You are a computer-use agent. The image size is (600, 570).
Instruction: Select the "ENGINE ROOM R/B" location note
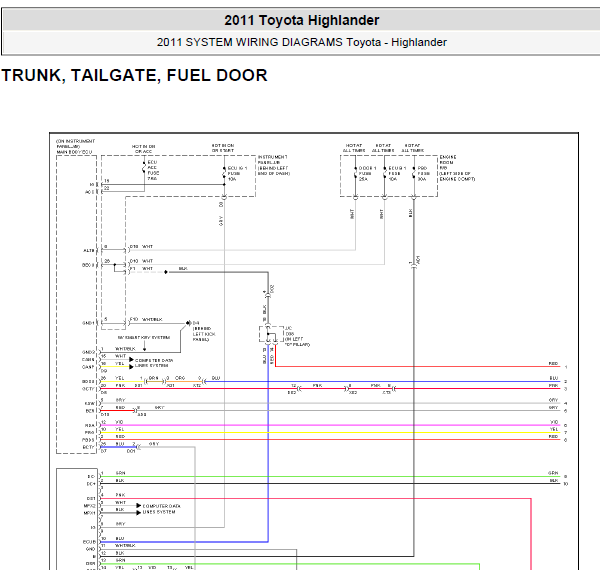click(x=457, y=168)
